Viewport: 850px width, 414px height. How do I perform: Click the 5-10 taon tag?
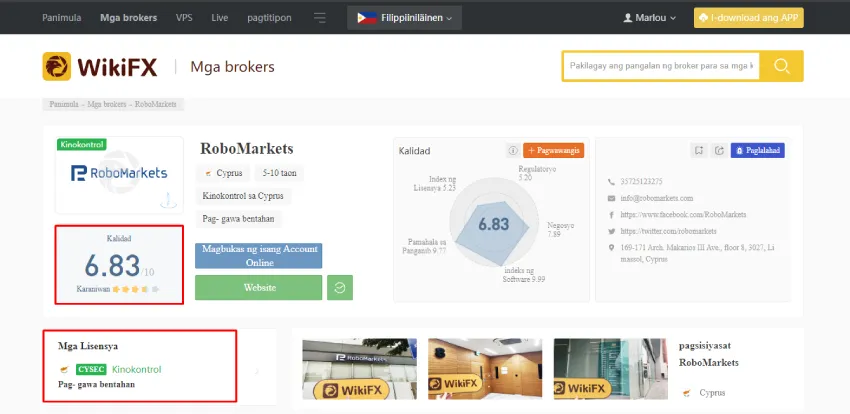click(279, 173)
